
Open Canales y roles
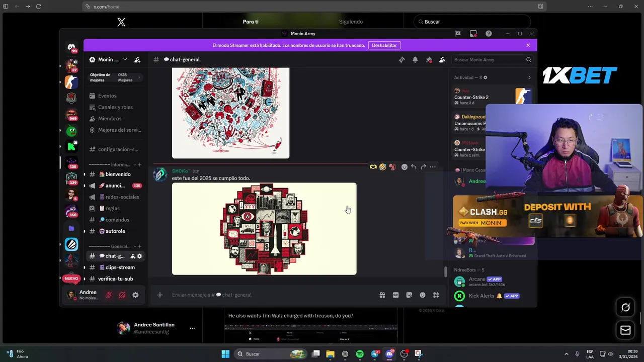coord(115,107)
